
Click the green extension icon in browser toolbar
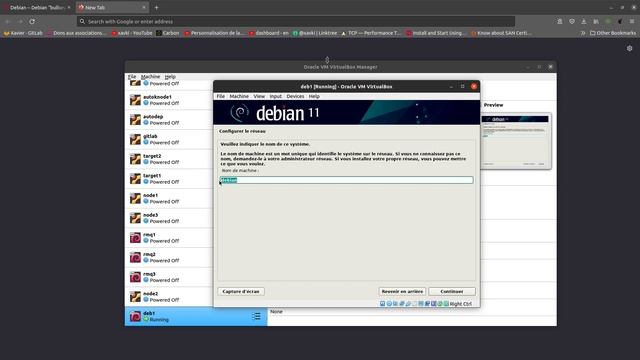point(608,21)
